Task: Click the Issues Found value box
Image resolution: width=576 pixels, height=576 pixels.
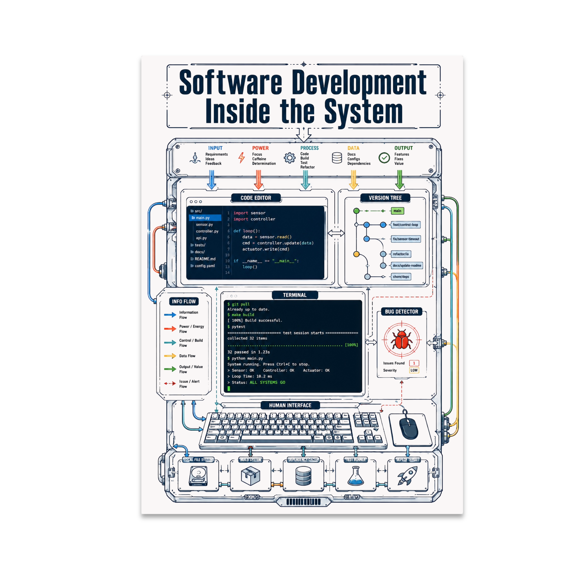Action: click(414, 363)
